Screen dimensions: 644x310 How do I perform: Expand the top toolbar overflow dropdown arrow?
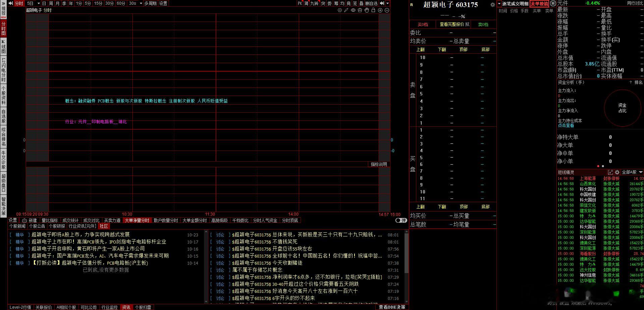point(388,3)
